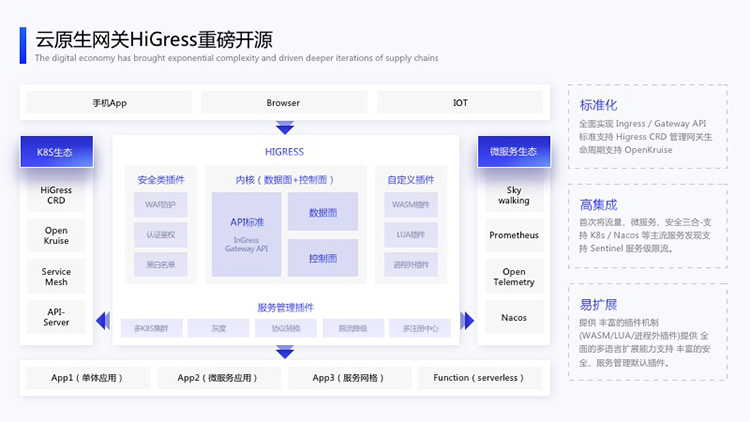
Task: Click the 易扩展 heading
Action: (x=598, y=304)
